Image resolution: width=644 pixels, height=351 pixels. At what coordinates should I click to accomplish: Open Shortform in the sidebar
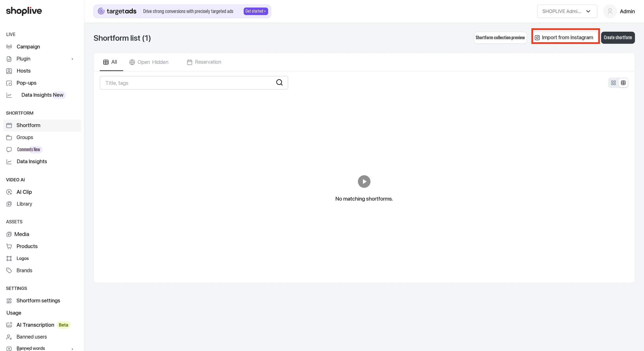[x=42, y=125]
